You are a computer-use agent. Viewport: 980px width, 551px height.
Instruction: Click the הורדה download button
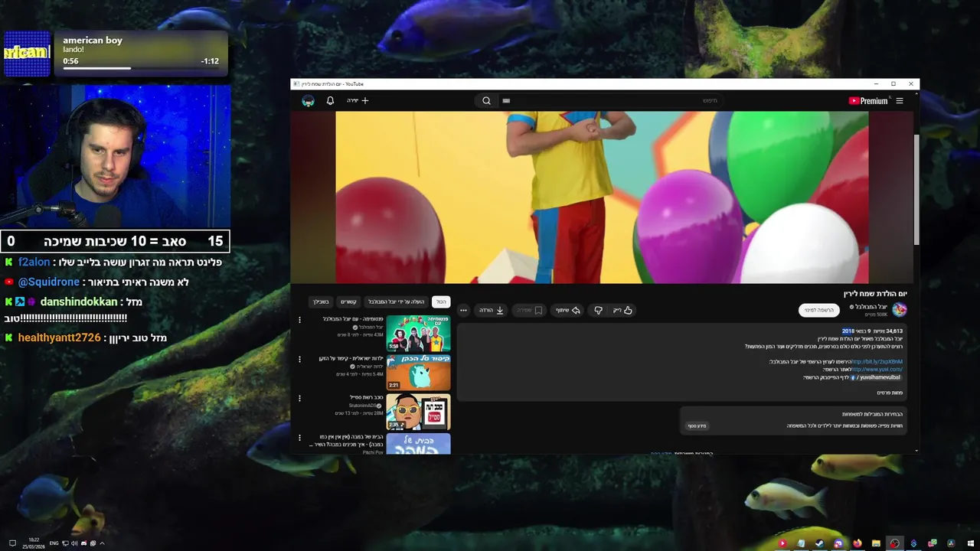click(492, 310)
